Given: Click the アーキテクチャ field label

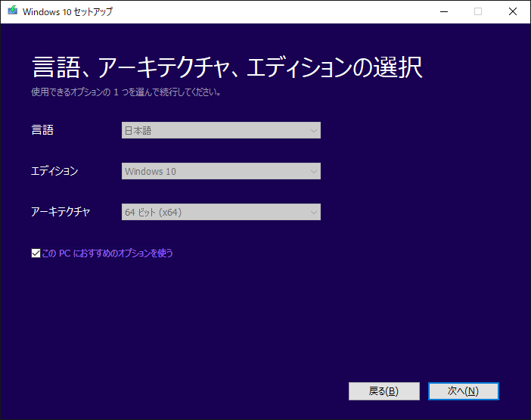Looking at the screenshot, I should click(x=61, y=212).
